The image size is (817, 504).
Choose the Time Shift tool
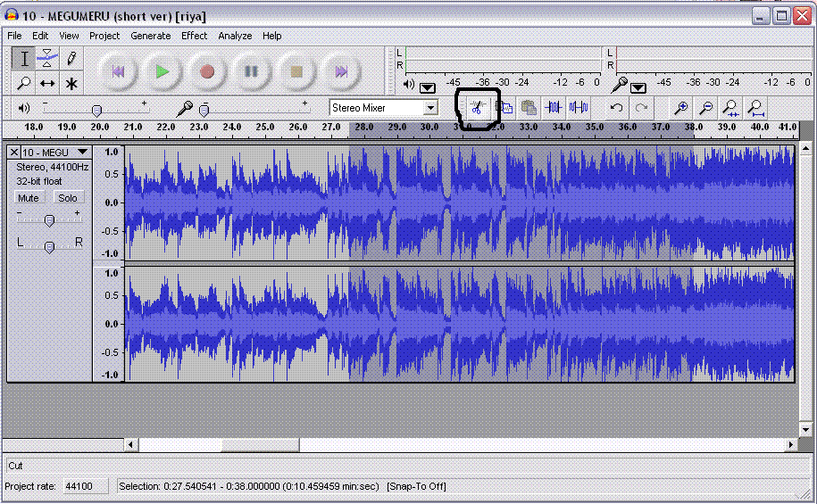click(x=48, y=84)
